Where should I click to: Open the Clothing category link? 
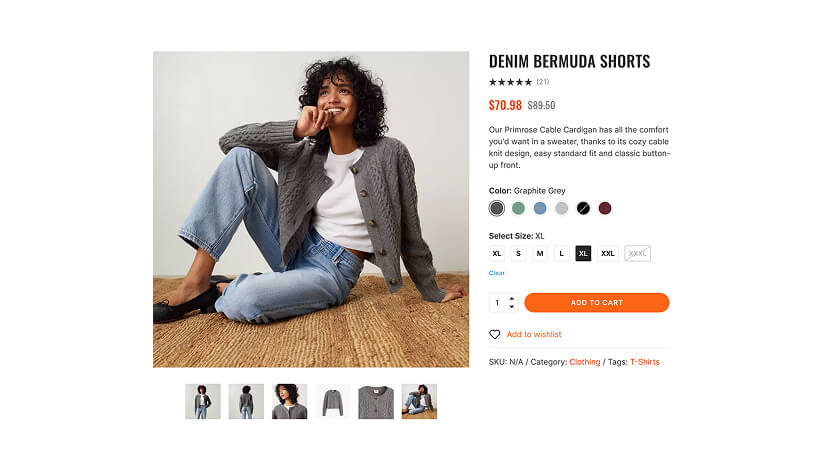[585, 362]
